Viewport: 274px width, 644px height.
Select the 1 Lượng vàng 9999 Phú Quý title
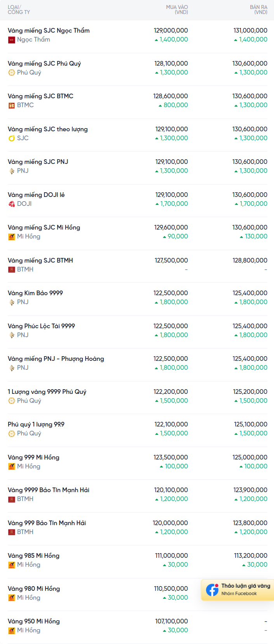point(47,392)
